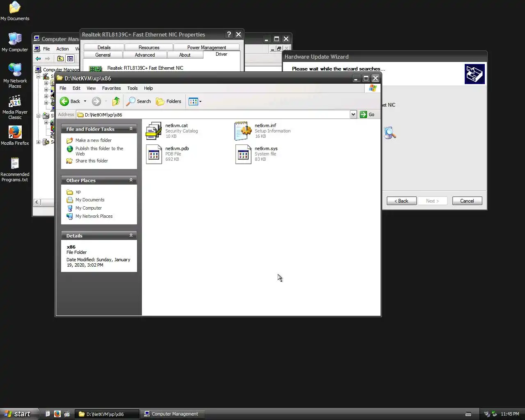Open the Tools menu
This screenshot has width=525, height=420.
click(x=132, y=88)
